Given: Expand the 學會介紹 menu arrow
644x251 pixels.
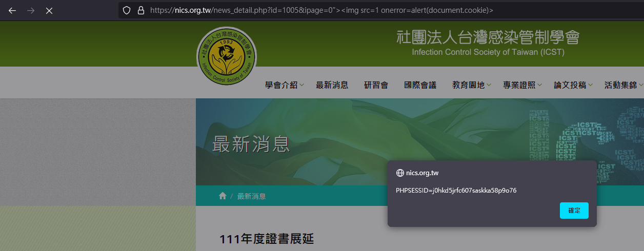Looking at the screenshot, I should tap(302, 86).
